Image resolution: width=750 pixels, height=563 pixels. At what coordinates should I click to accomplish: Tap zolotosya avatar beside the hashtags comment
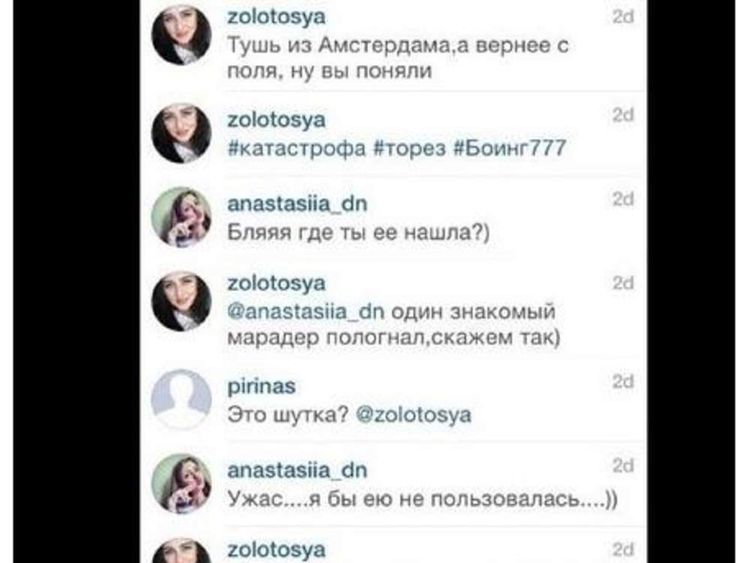coord(181,133)
